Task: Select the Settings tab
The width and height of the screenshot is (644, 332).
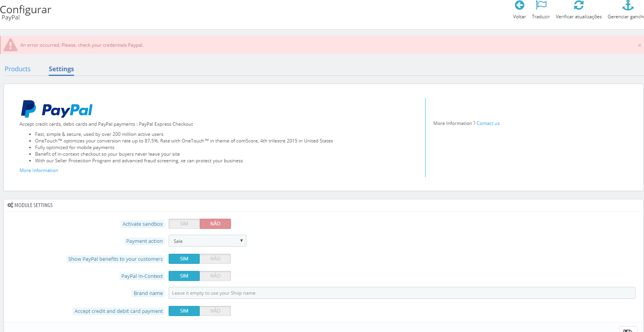Action: click(61, 69)
